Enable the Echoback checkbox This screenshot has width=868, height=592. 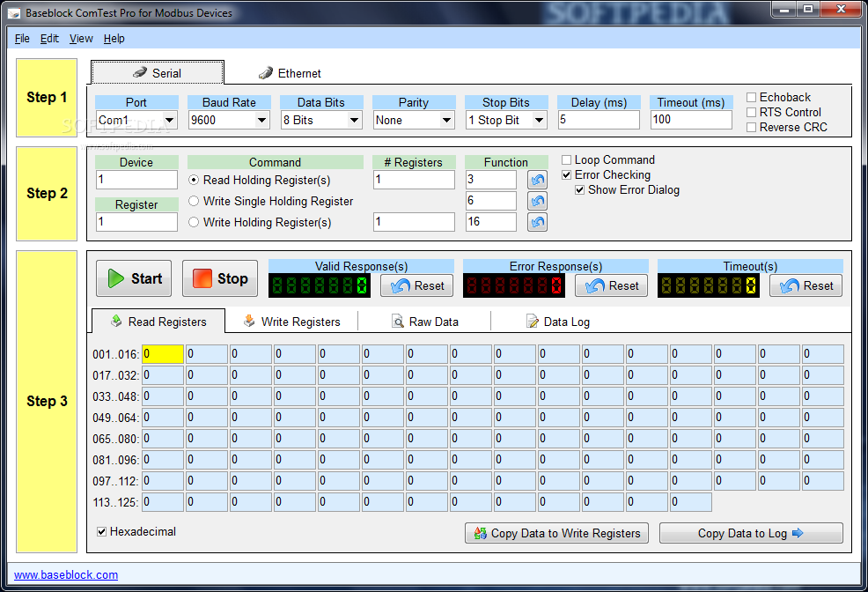751,98
